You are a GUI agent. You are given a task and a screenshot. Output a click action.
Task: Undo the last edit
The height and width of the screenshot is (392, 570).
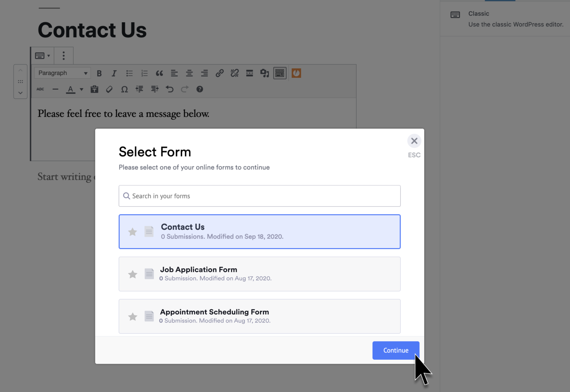point(170,89)
